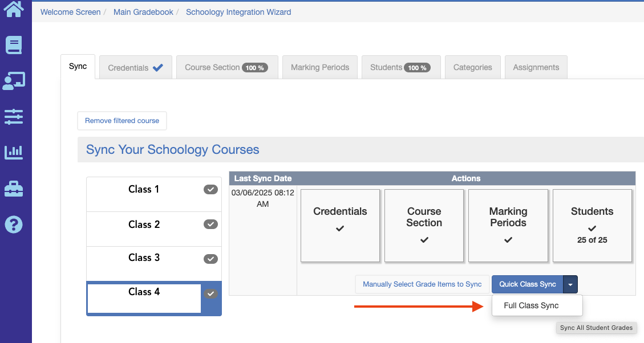The height and width of the screenshot is (343, 644).
Task: Click the teacher classroom sidebar icon
Action: pos(14,81)
